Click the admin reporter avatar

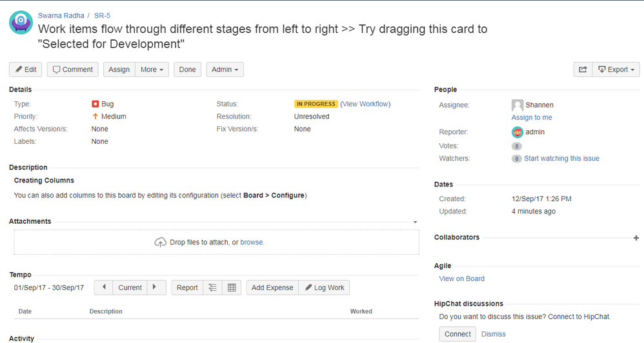point(518,132)
